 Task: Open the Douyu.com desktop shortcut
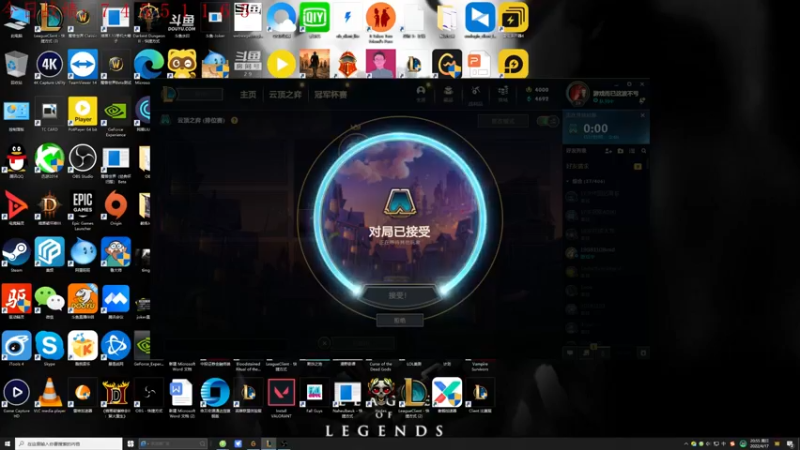pos(182,20)
